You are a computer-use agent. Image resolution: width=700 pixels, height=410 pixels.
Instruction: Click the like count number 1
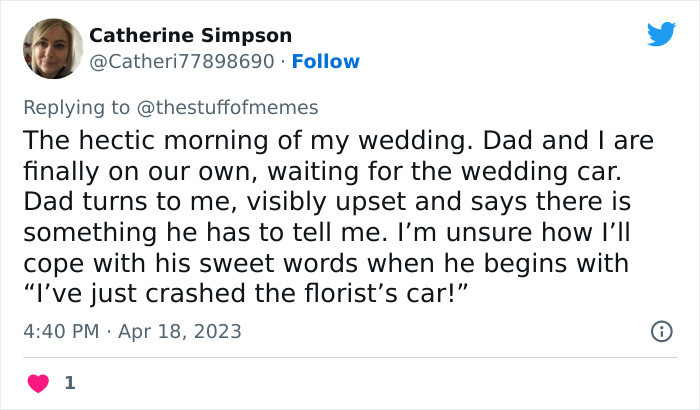click(69, 383)
